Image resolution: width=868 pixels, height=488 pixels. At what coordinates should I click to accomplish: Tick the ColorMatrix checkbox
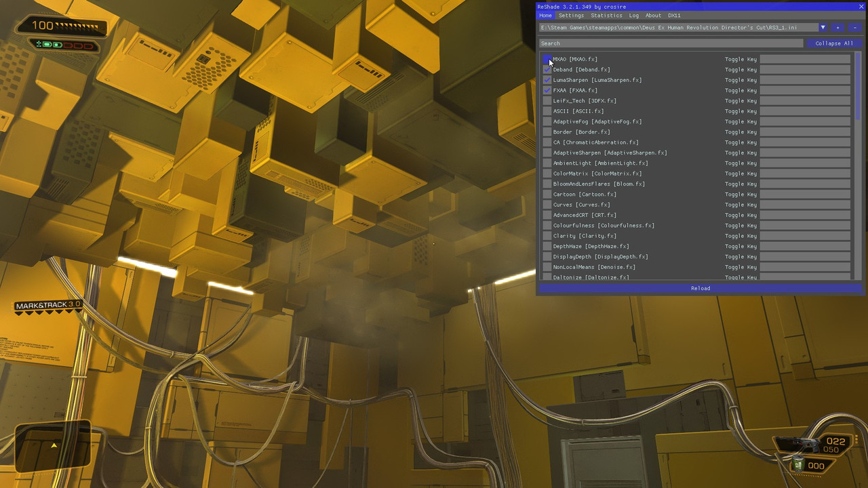coord(547,174)
